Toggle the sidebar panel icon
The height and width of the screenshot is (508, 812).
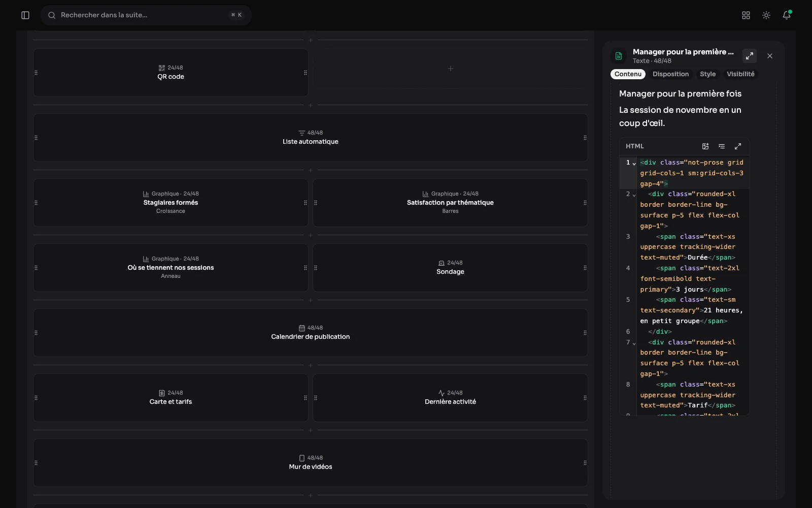25,15
